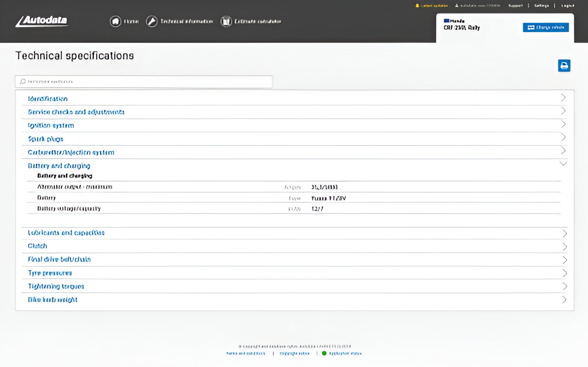Viewport: 588px width, 367px height.
Task: Search in the technical specifications field
Action: coord(144,82)
